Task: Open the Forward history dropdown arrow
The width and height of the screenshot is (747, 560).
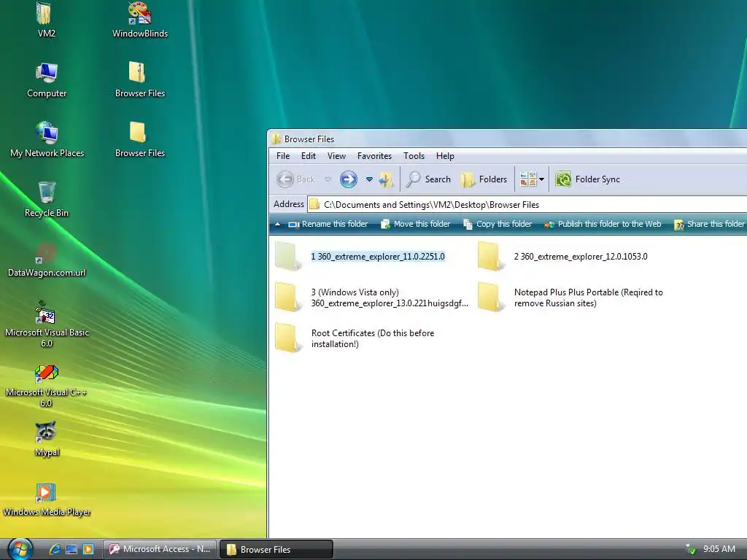Action: tap(369, 179)
